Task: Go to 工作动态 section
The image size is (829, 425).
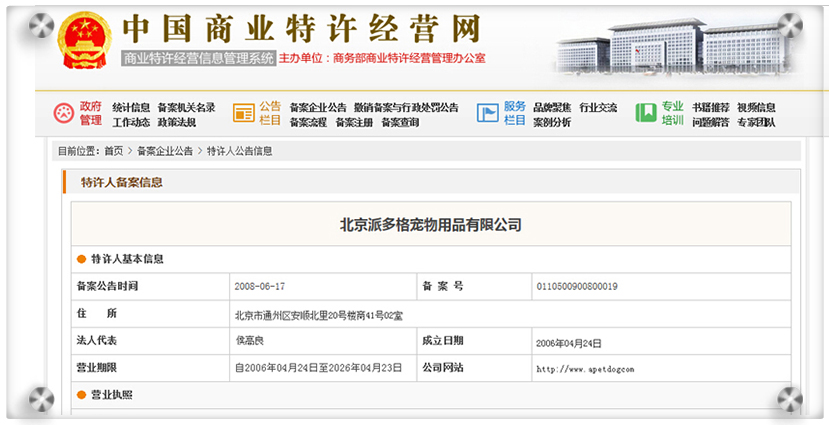Action: [131, 123]
